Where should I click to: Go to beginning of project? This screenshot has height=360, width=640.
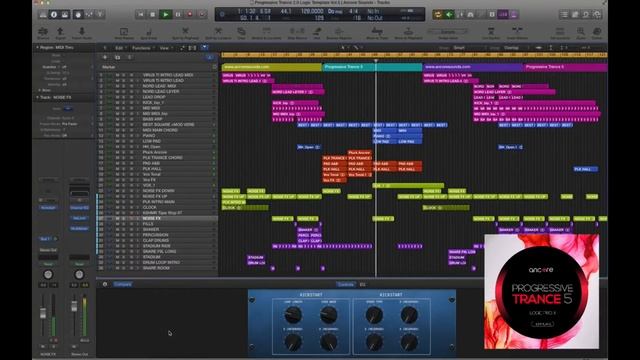click(140, 15)
